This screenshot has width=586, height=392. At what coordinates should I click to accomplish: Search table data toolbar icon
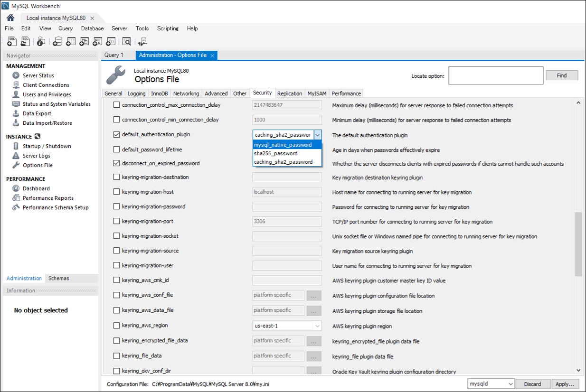[x=126, y=42]
